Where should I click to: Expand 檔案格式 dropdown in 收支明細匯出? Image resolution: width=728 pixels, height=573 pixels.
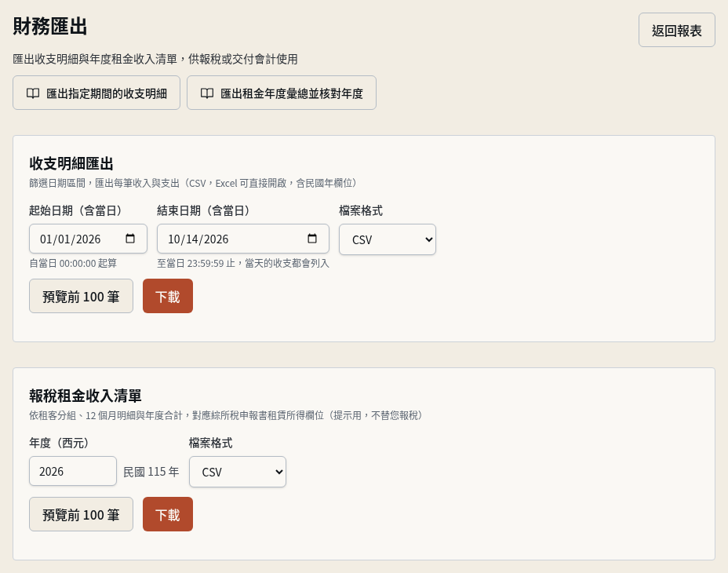tap(388, 239)
